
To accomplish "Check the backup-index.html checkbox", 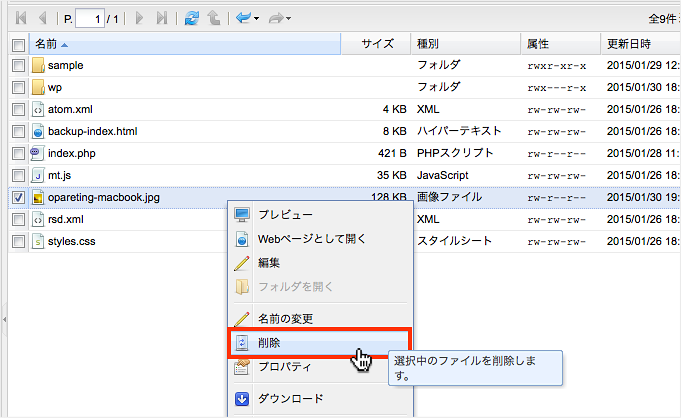I will (18, 132).
